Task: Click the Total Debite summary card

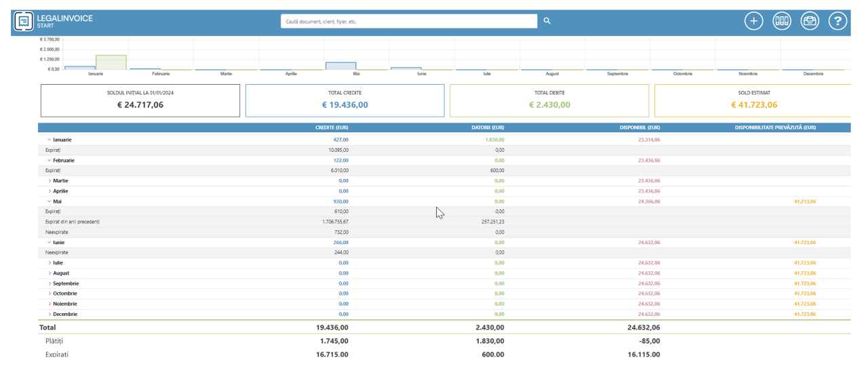Action: [549, 100]
